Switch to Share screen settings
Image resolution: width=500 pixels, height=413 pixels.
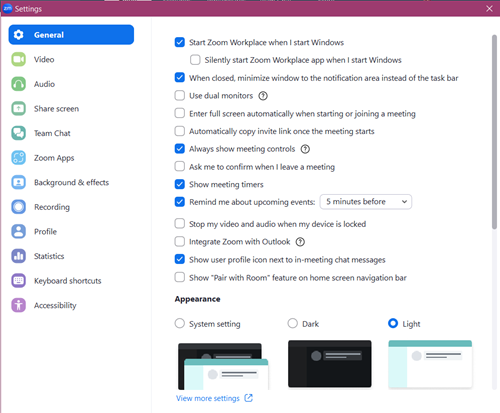(71, 109)
